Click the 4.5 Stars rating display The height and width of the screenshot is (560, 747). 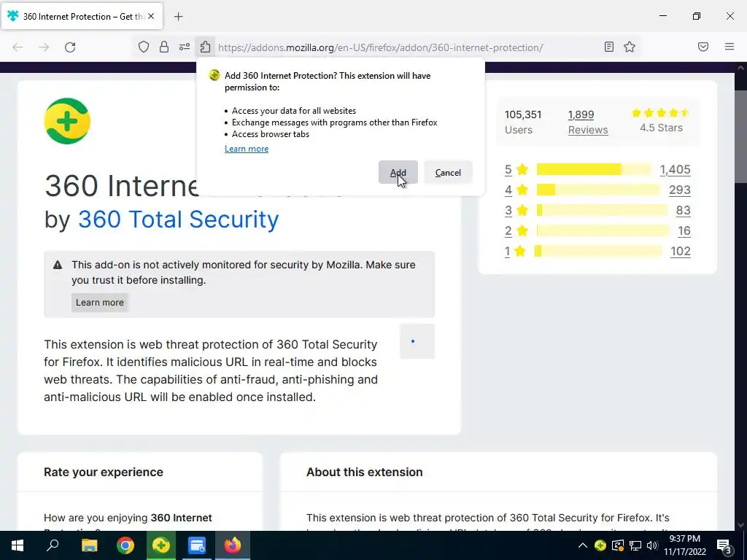pos(661,120)
